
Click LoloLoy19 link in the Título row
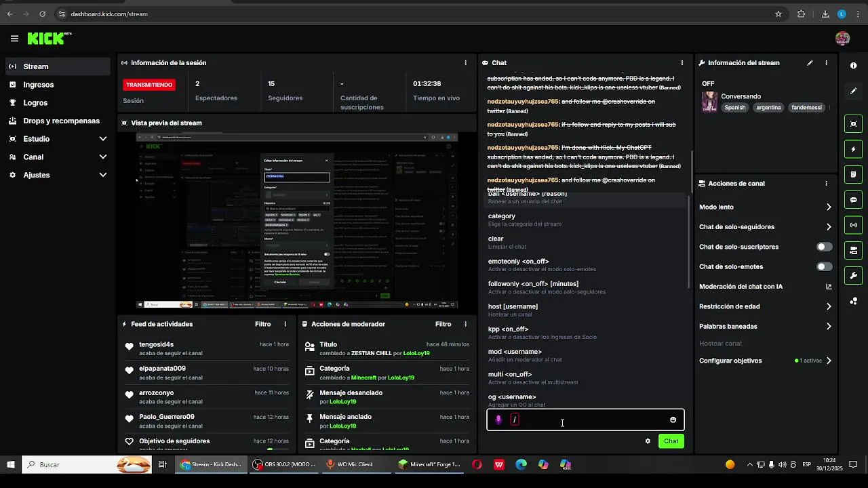(416, 354)
